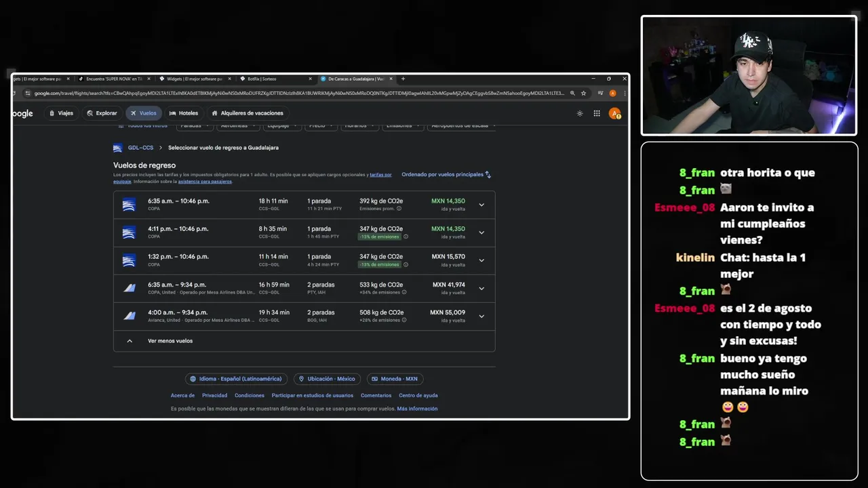Open the Acerca de footer link
The height and width of the screenshot is (488, 868).
(x=182, y=395)
